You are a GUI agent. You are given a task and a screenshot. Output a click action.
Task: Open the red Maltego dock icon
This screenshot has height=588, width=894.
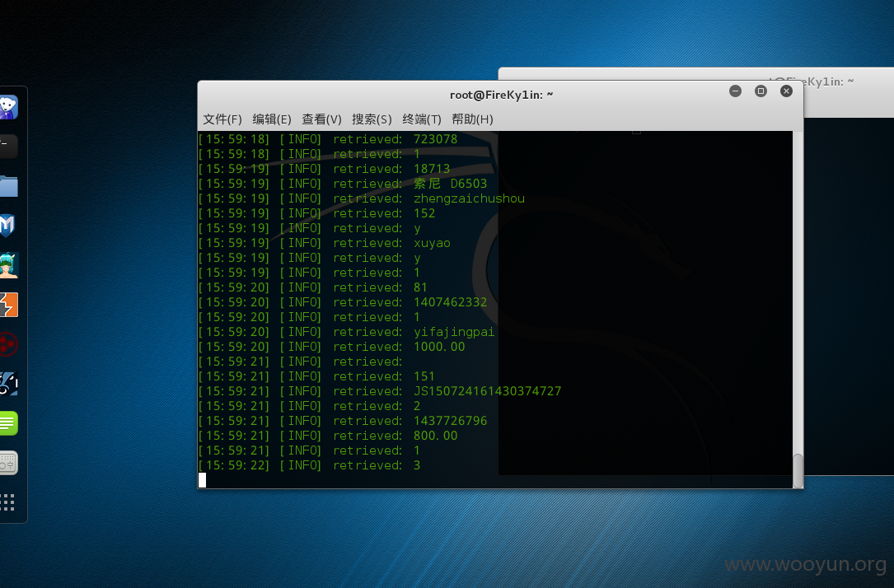click(8, 344)
